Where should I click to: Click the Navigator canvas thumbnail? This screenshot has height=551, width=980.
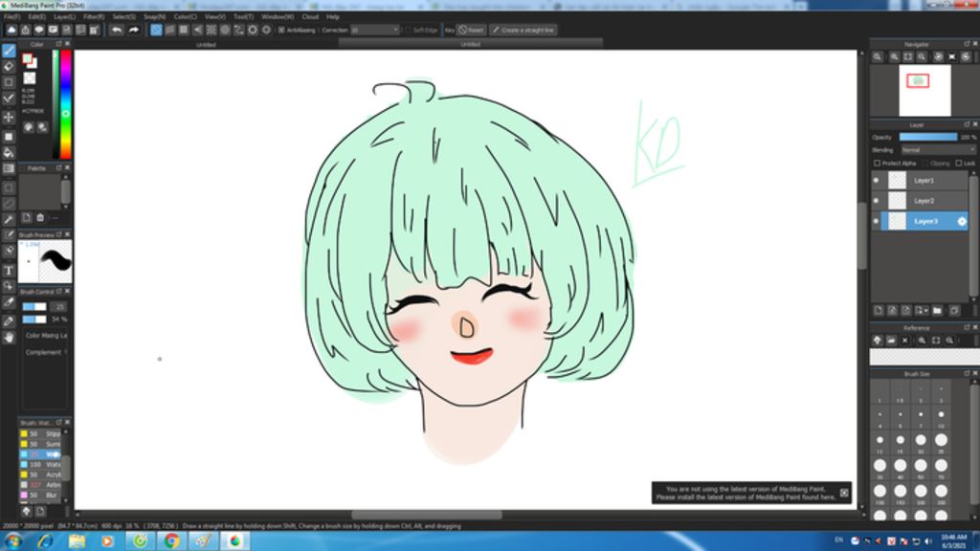924,91
